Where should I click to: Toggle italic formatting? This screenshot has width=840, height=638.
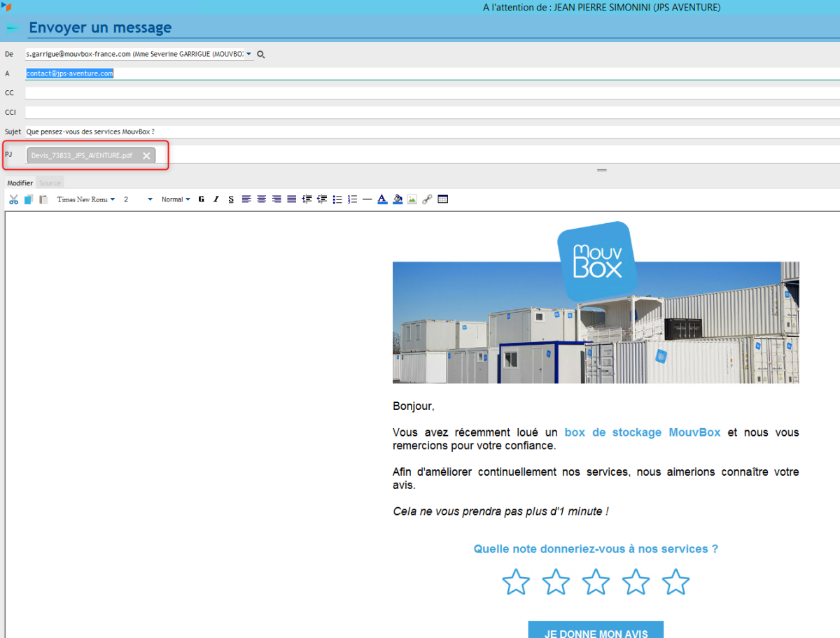(x=216, y=199)
